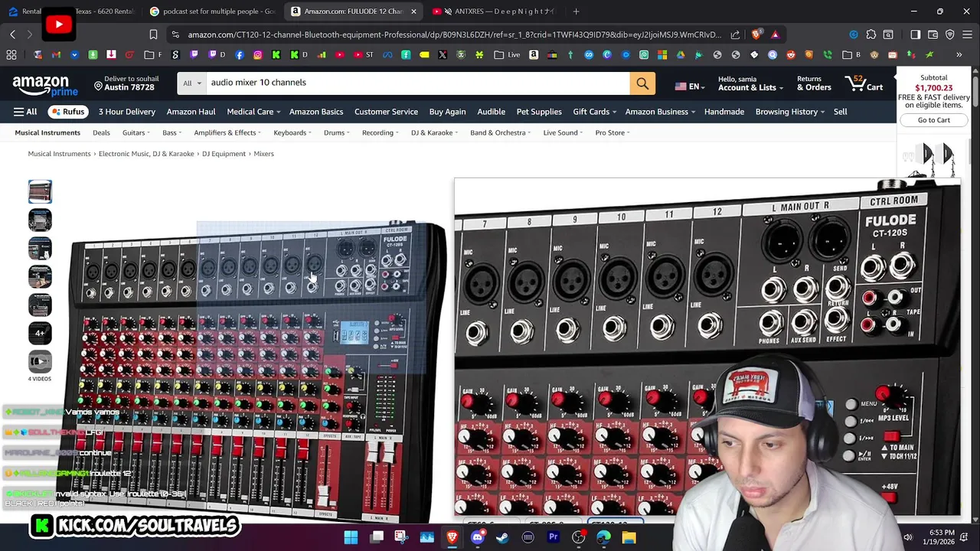
Task: Expand the EN language selector
Action: pos(689,86)
